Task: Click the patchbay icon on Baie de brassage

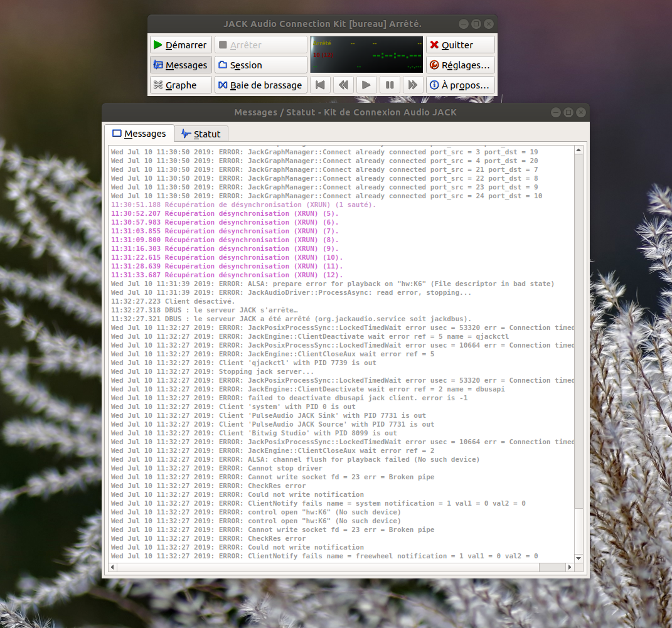Action: click(x=223, y=85)
